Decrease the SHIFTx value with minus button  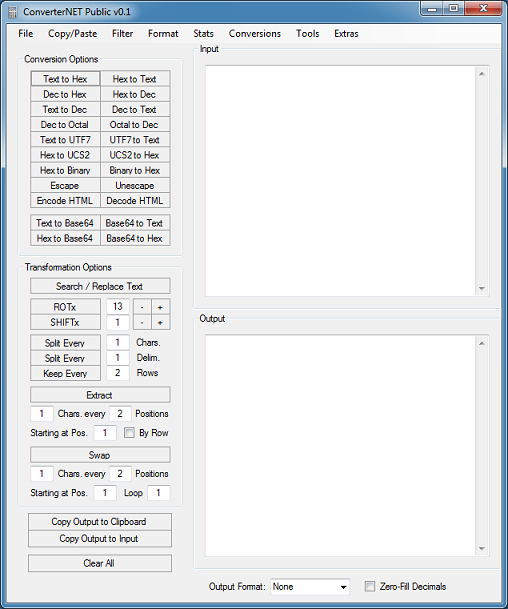coord(142,322)
